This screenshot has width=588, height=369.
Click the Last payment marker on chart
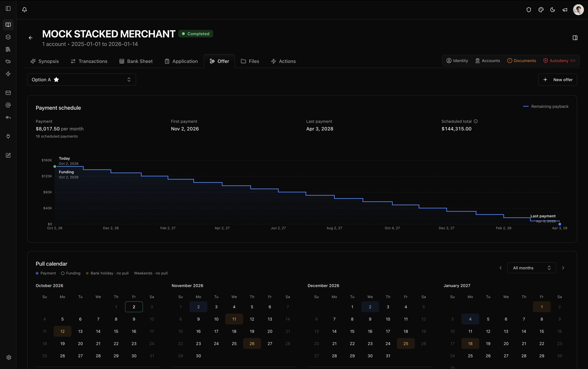pos(560,224)
